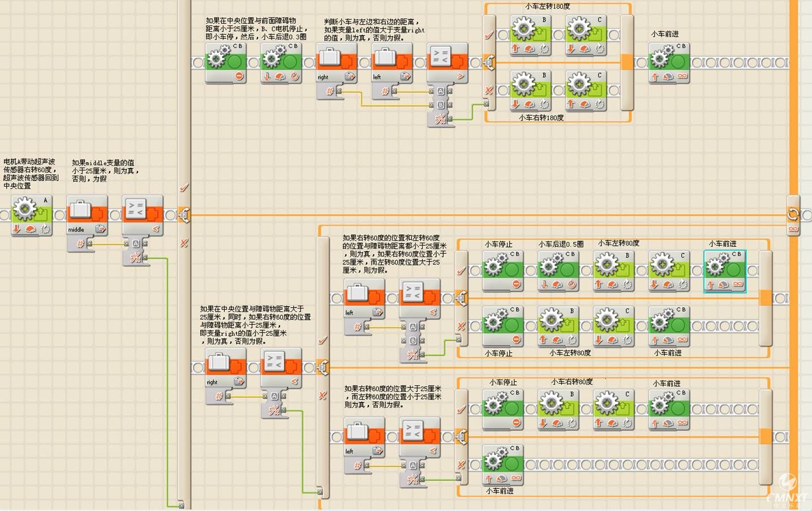Select Motor C block under '小车右转80度' label

614,409
